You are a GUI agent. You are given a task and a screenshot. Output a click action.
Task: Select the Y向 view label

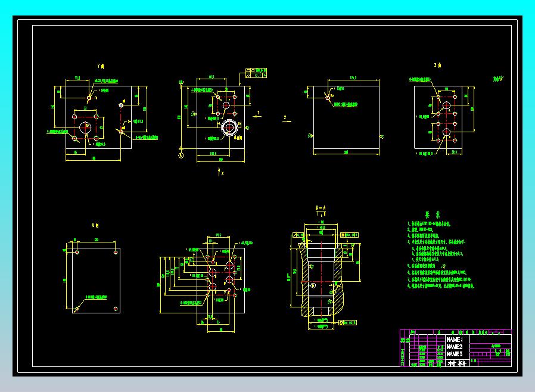[x=101, y=66]
